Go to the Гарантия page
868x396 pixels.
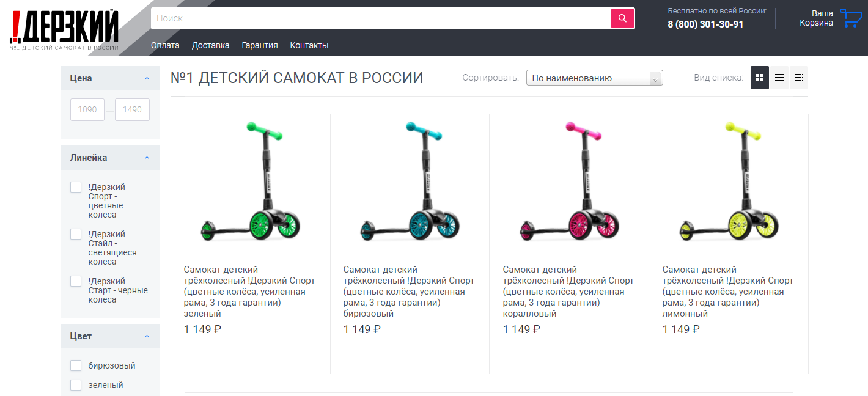pyautogui.click(x=260, y=45)
